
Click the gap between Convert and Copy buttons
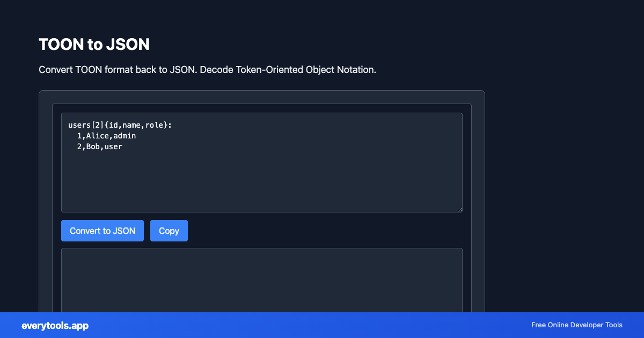(147, 230)
